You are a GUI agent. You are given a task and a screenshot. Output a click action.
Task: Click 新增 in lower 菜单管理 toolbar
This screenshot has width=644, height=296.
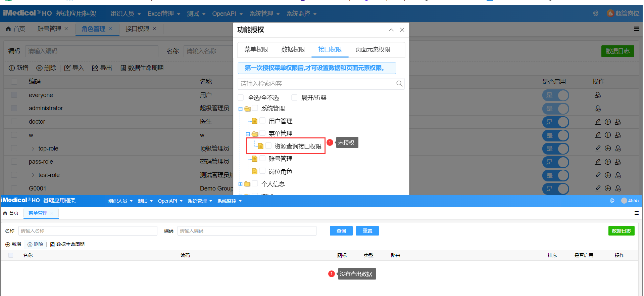[13, 244]
